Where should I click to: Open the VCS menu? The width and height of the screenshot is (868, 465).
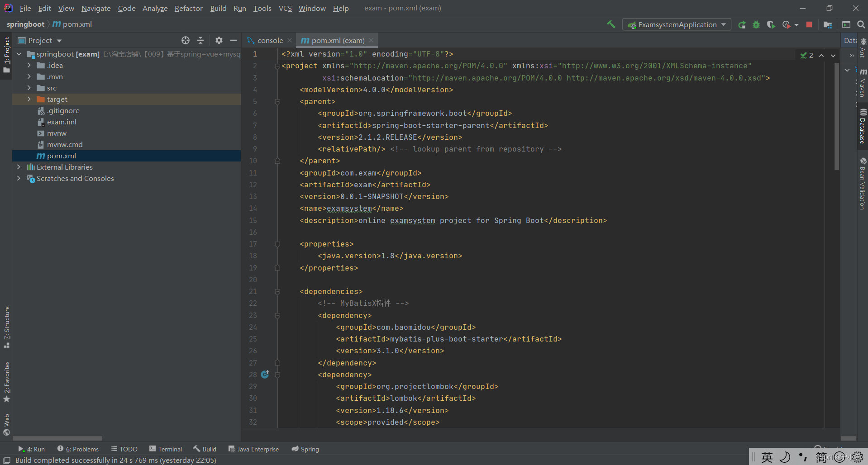point(285,8)
